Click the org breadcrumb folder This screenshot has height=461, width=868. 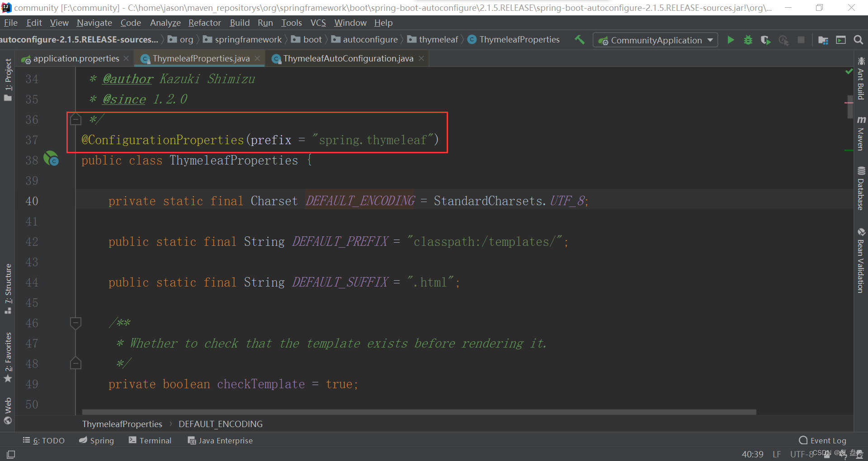181,40
